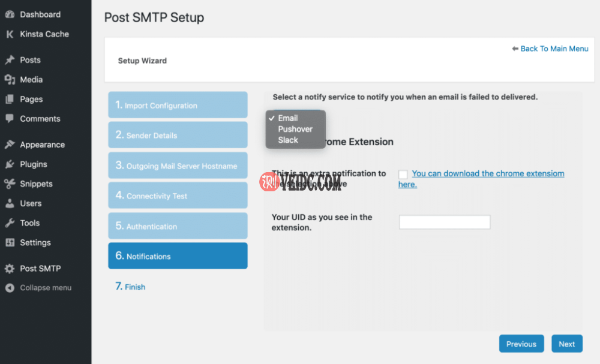600x364 pixels.
Task: Click the Post SMTP Setup page title
Action: pos(154,17)
